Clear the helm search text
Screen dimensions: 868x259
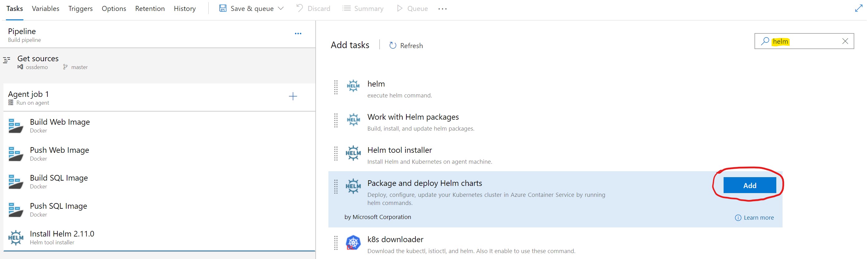(845, 41)
